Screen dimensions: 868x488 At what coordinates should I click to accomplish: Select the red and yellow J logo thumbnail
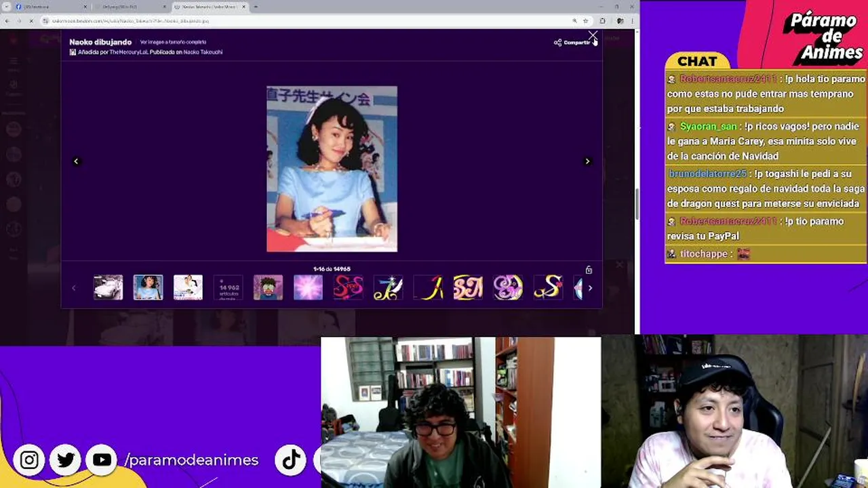pos(428,288)
